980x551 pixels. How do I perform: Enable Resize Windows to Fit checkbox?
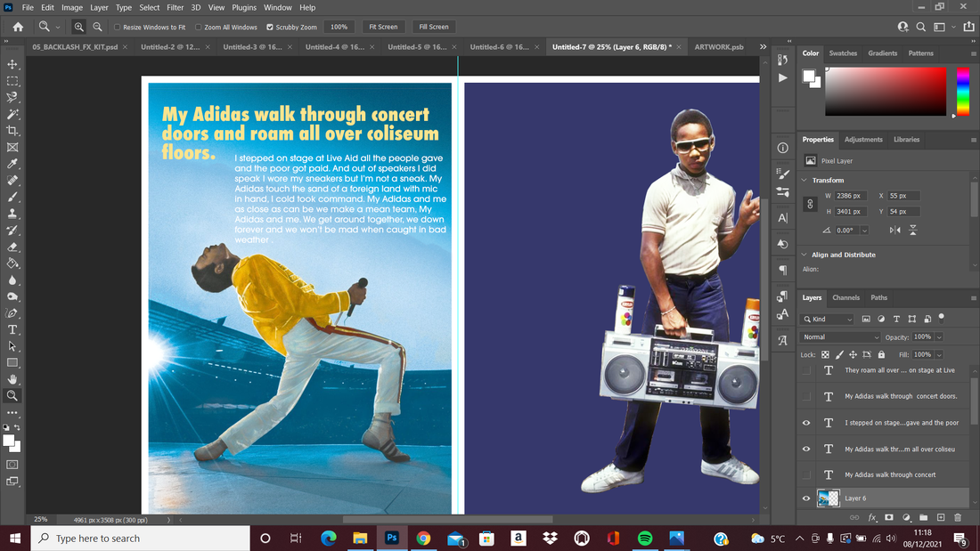click(x=117, y=28)
